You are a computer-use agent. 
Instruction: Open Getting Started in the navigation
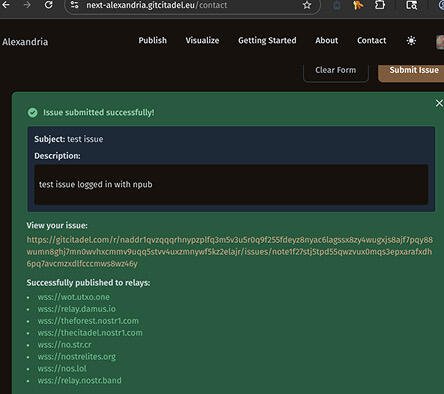click(267, 41)
